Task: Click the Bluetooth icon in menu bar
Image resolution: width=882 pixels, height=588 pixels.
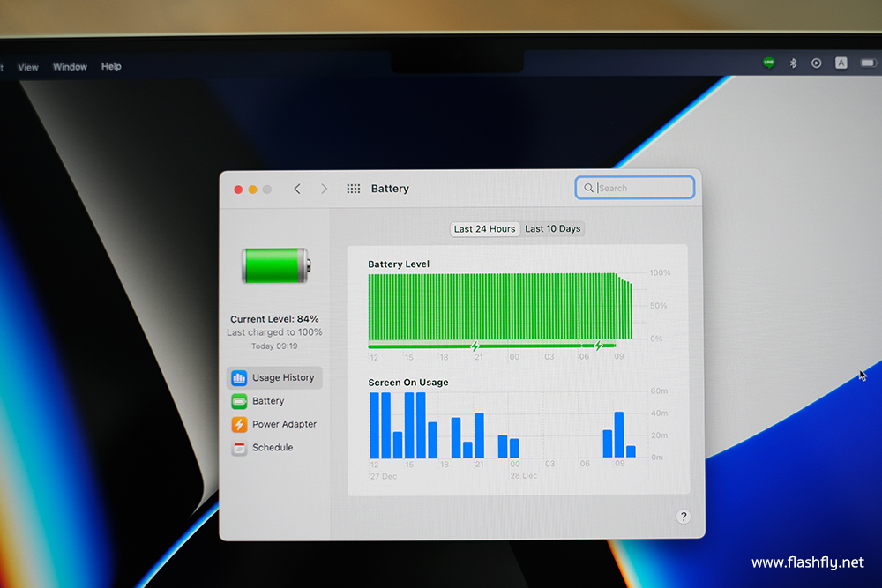Action: click(x=793, y=63)
